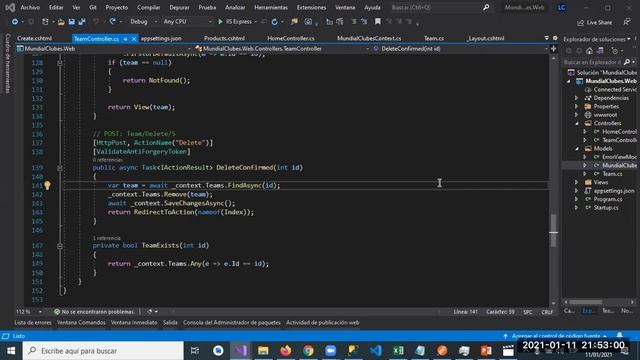Click the PowerPoint taskbar icon

486,351
